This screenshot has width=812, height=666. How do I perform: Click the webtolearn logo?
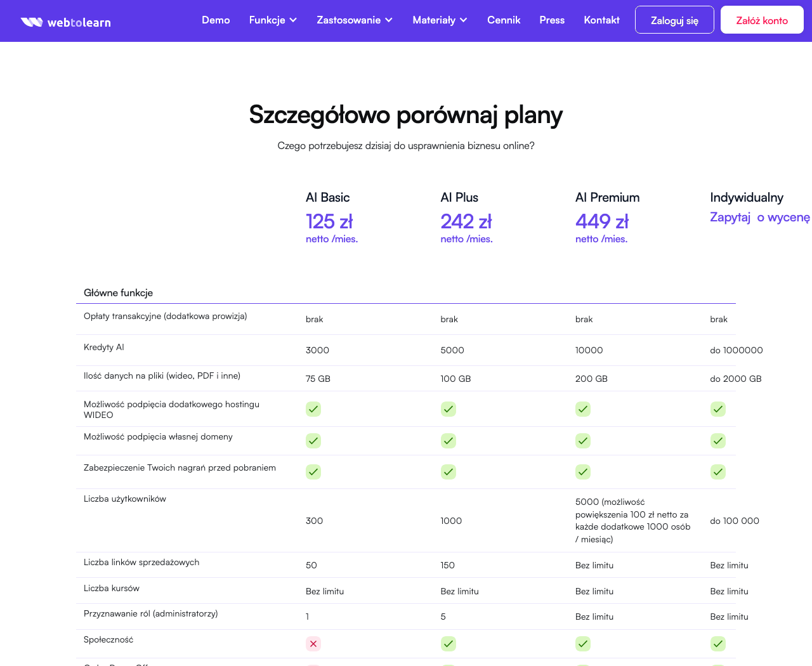[65, 22]
